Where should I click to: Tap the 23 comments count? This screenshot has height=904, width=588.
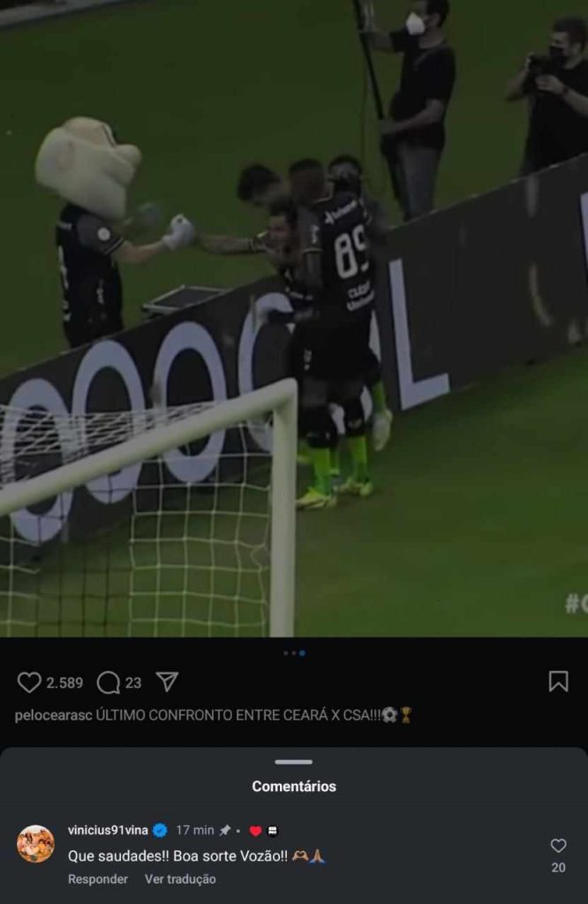133,682
